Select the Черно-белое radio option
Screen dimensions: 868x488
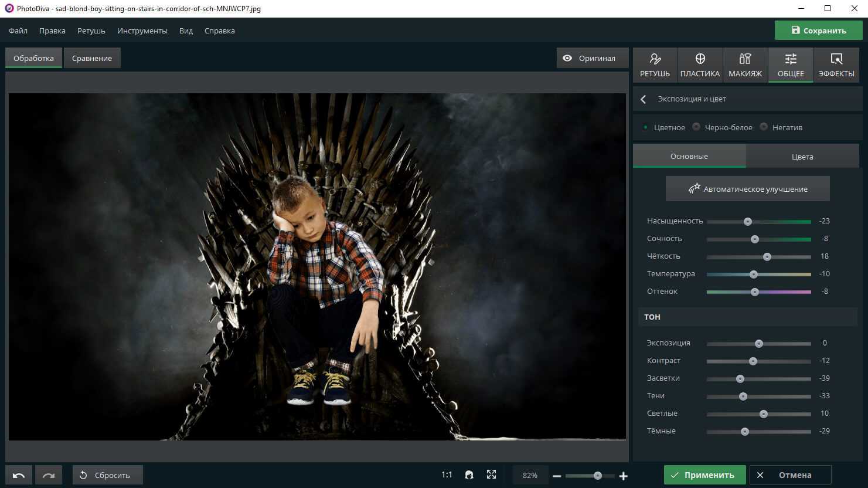coord(696,127)
